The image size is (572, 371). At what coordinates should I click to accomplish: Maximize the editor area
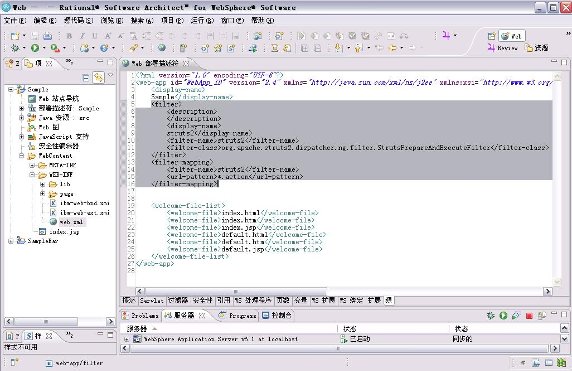click(564, 63)
